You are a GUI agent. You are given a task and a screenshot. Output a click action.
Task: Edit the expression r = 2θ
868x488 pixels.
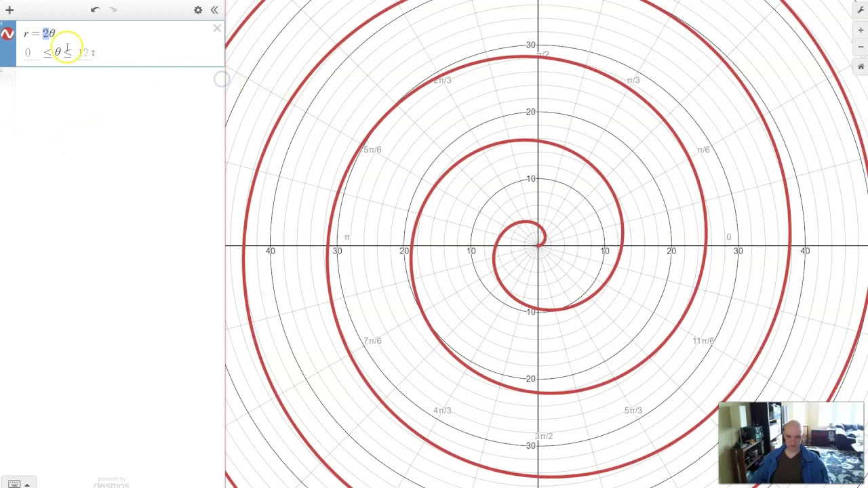[x=39, y=33]
